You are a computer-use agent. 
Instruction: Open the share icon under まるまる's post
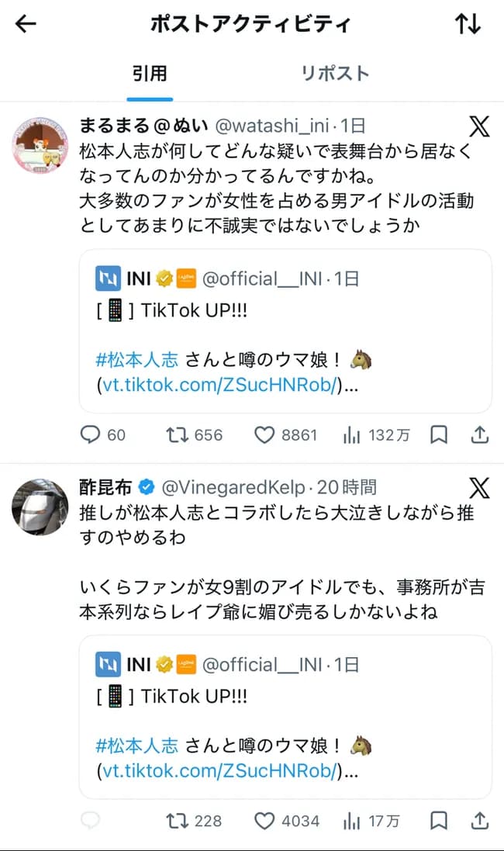tap(479, 435)
